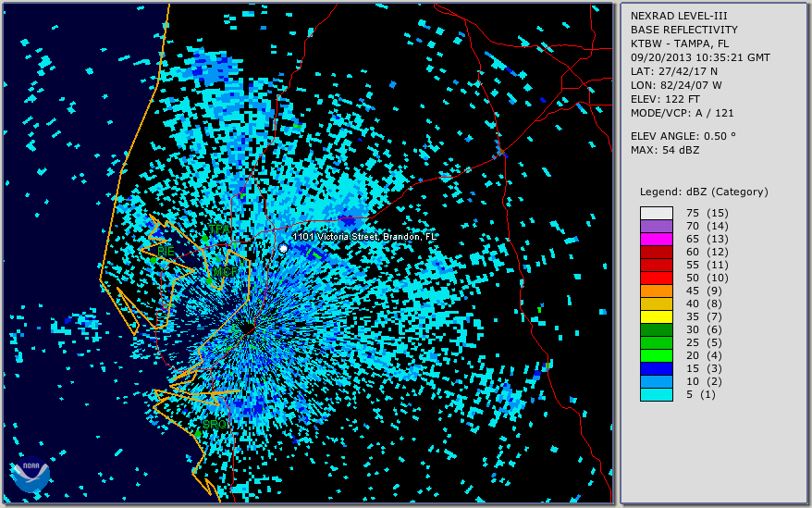Click the cyan 5 dBZ swatch

click(656, 394)
